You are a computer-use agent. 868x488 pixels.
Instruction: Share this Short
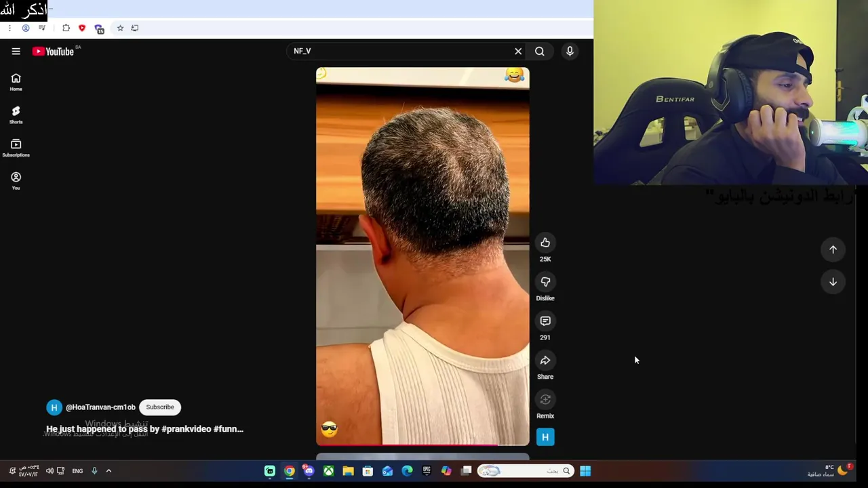545,361
